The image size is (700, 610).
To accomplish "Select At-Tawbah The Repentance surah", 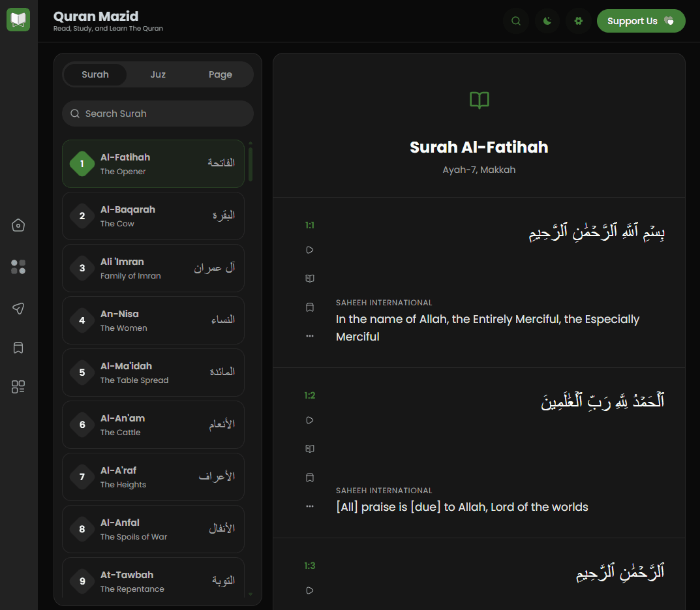I will 153,578.
